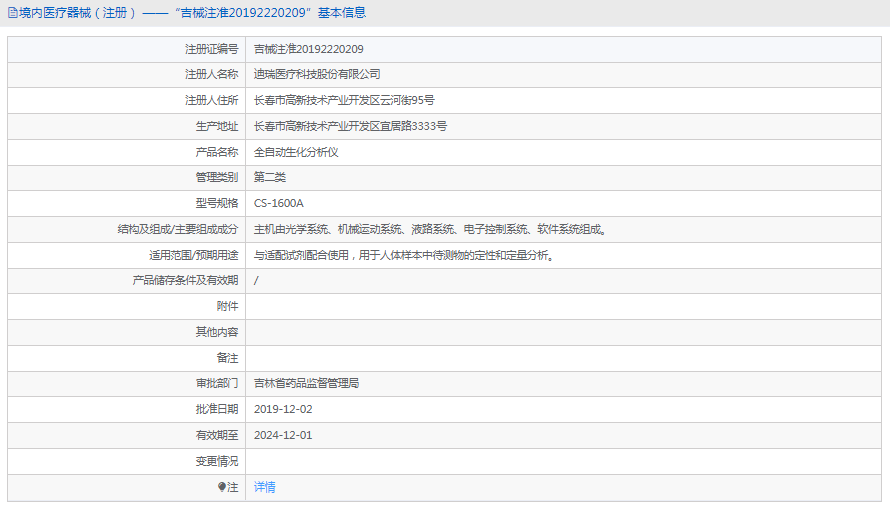Click the production address ending in 宜居路3333号
Screen dimensions: 890x505
[x=350, y=126]
